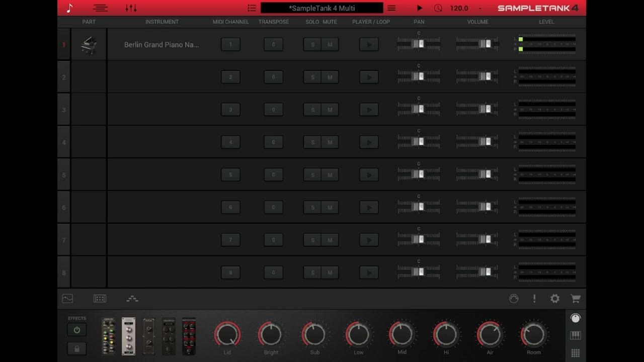The image size is (644, 362).
Task: Select the fourth black effect module
Action: 169,336
